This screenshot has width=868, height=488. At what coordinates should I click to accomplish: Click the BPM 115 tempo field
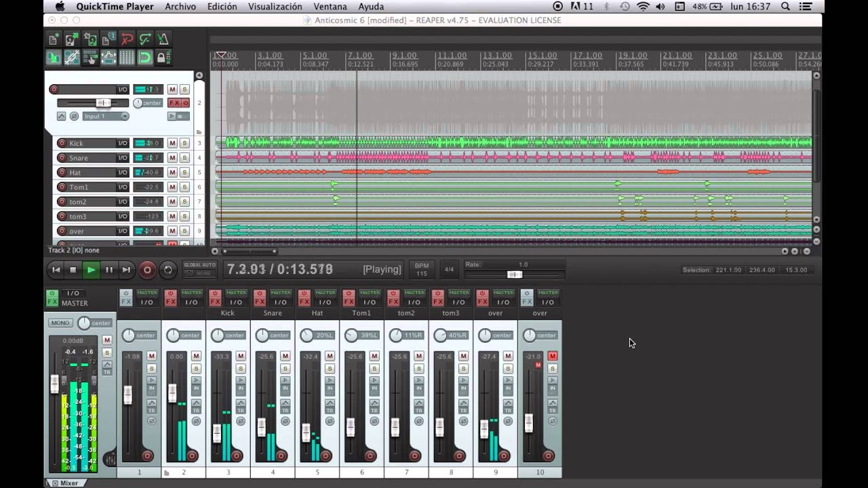pos(422,269)
